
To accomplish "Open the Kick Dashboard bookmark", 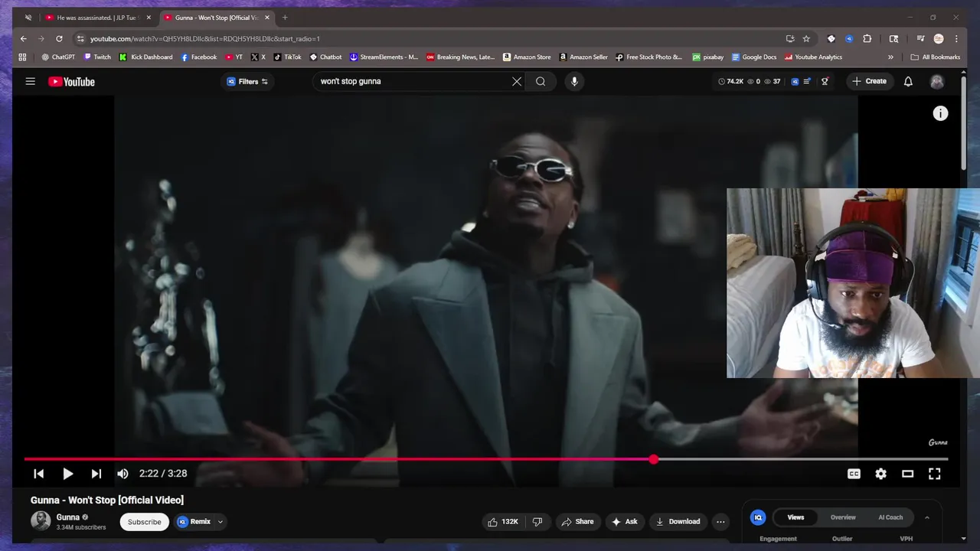I will [146, 57].
